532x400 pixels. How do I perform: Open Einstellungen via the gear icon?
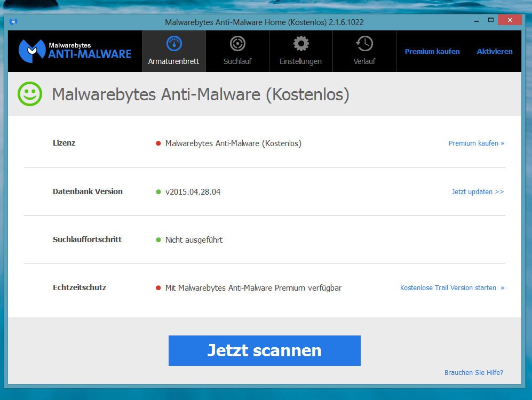point(301,44)
